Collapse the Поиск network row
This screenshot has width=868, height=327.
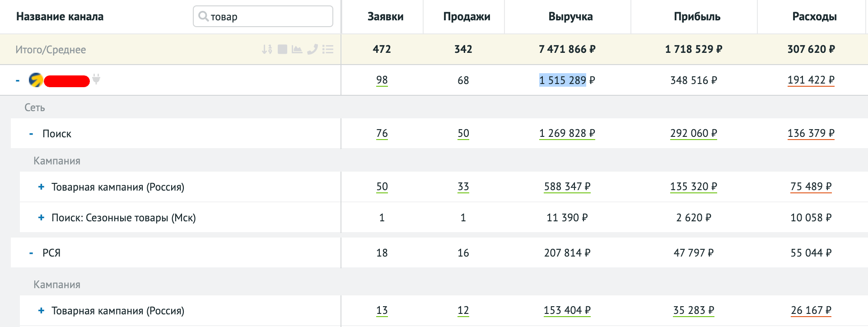click(31, 134)
